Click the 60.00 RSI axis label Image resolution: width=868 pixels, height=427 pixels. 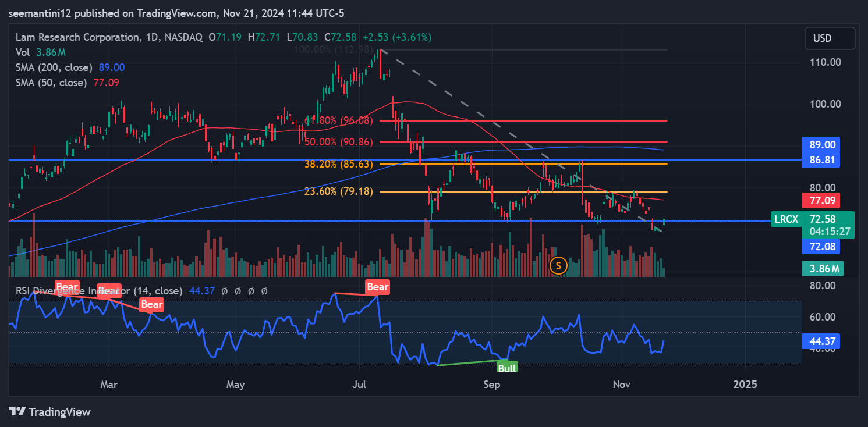point(822,317)
